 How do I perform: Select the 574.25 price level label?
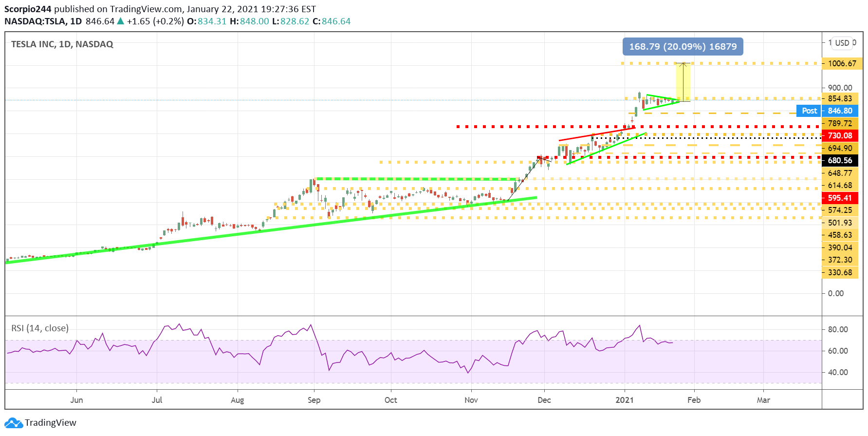840,210
